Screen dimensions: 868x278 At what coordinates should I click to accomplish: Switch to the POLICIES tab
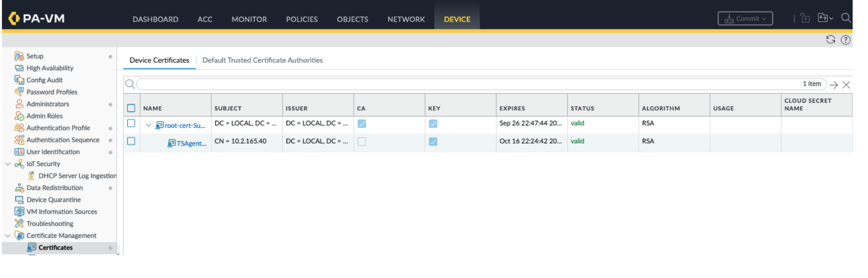click(x=302, y=19)
